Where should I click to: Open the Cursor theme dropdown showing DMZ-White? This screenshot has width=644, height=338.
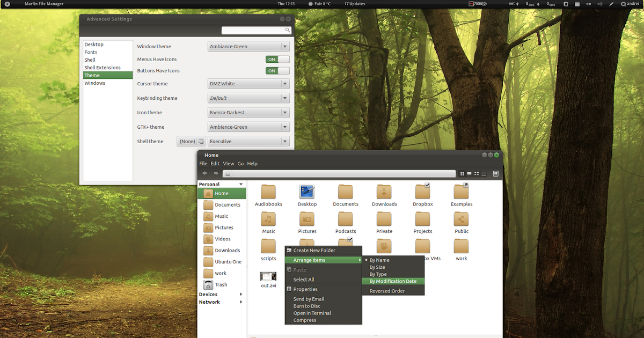pos(248,84)
